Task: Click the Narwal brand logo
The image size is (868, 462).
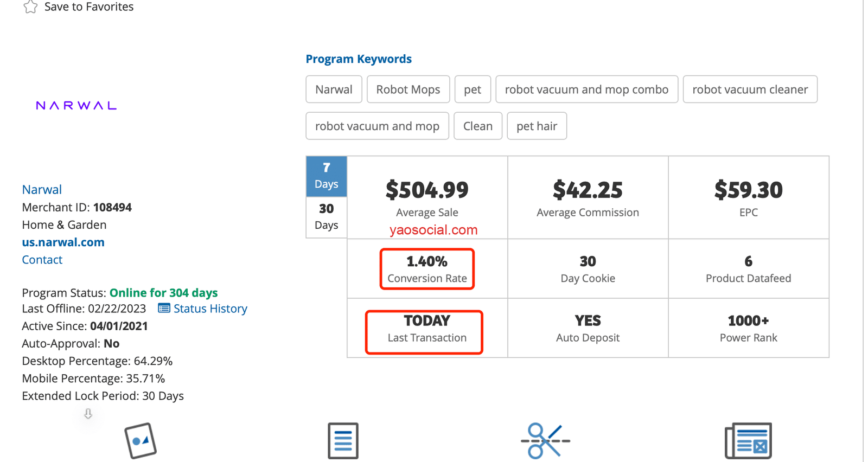Action: pyautogui.click(x=76, y=105)
